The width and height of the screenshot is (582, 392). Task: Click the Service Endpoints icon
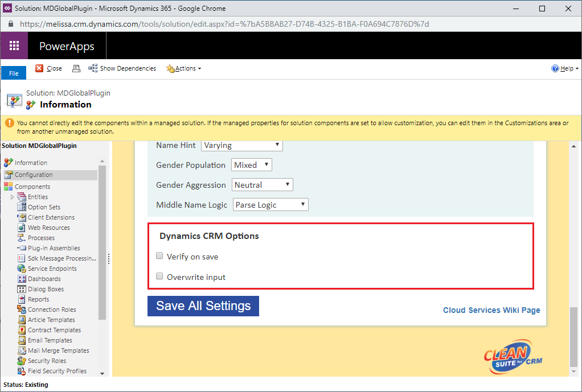[x=22, y=269]
